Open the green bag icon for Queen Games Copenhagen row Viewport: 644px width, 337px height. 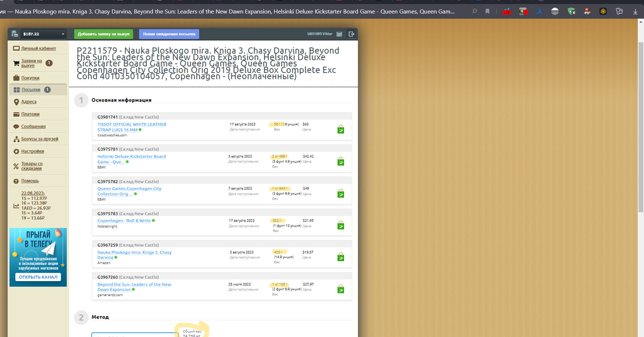340,194
